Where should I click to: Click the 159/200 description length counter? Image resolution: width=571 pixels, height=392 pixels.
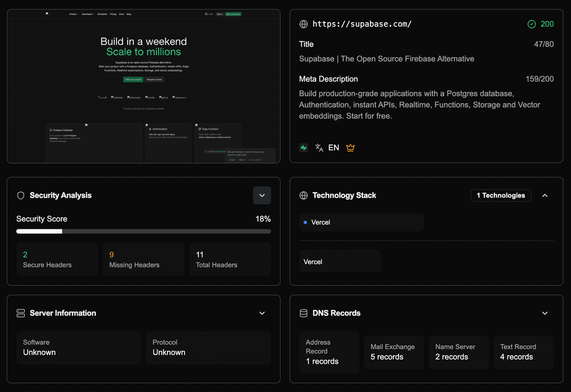tap(539, 79)
